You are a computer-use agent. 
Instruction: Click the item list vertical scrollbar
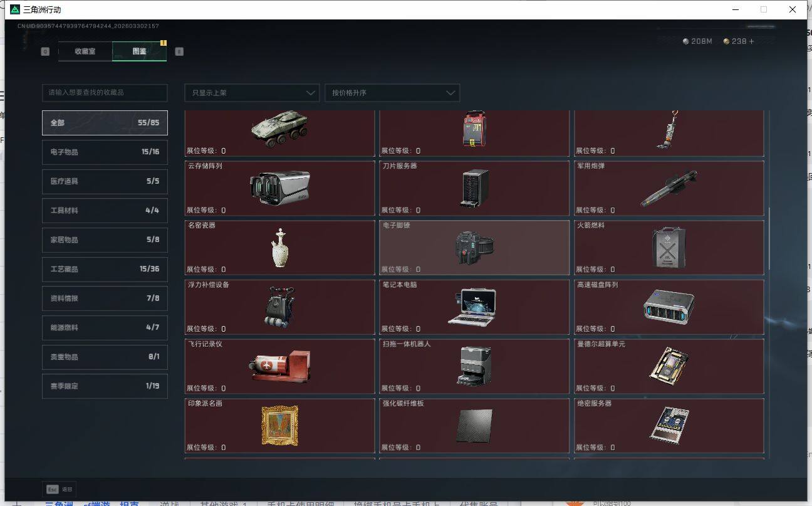pos(769,238)
